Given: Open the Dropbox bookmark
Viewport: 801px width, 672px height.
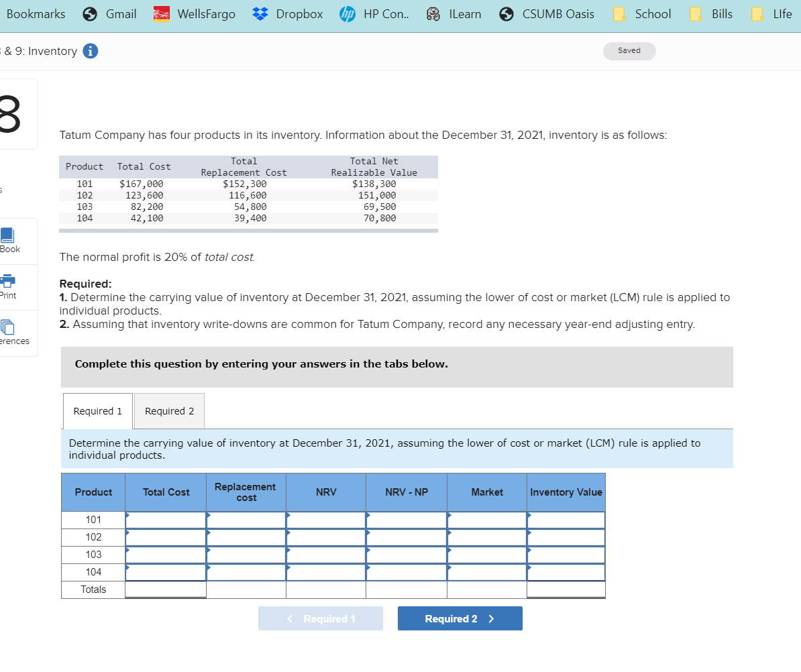Looking at the screenshot, I should coord(287,13).
